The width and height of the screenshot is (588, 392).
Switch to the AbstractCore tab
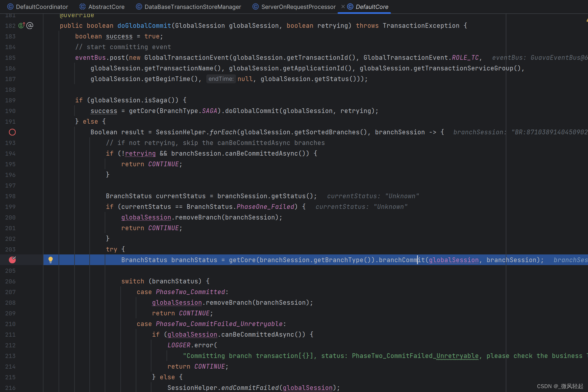point(102,7)
